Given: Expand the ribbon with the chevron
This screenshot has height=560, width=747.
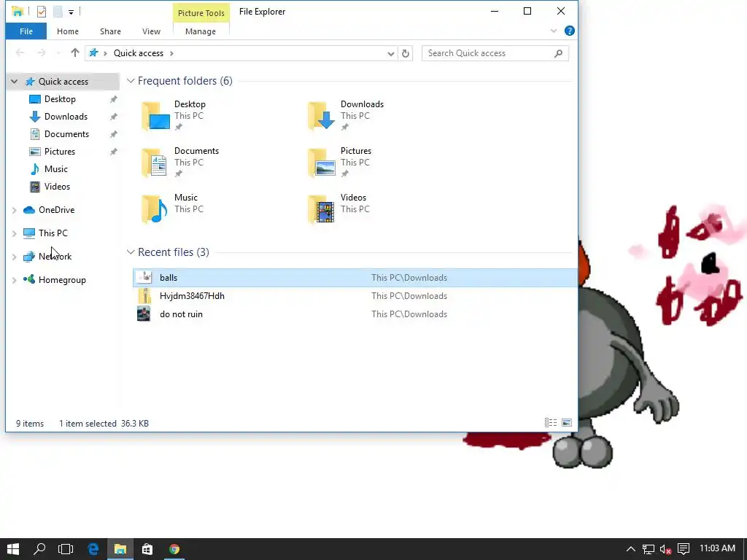Looking at the screenshot, I should click(554, 31).
